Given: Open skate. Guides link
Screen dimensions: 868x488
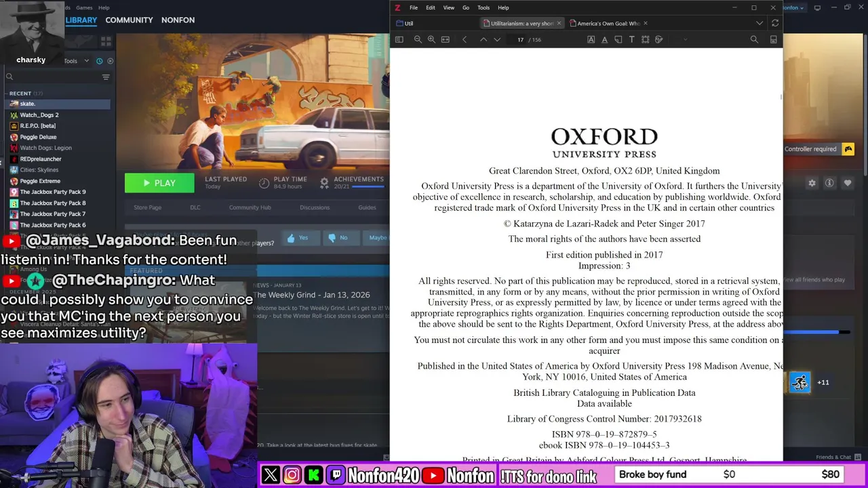Looking at the screenshot, I should 367,207.
